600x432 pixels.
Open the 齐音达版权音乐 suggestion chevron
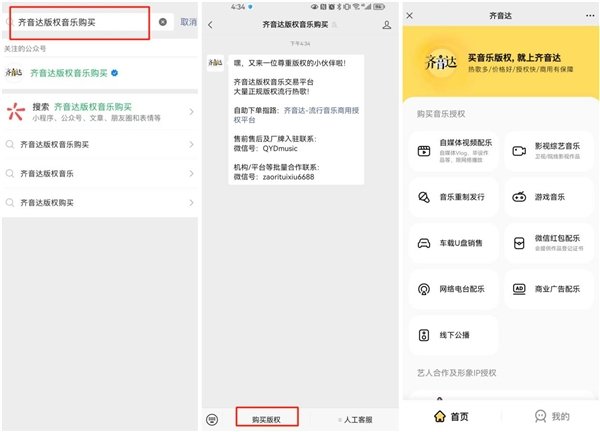click(191, 173)
